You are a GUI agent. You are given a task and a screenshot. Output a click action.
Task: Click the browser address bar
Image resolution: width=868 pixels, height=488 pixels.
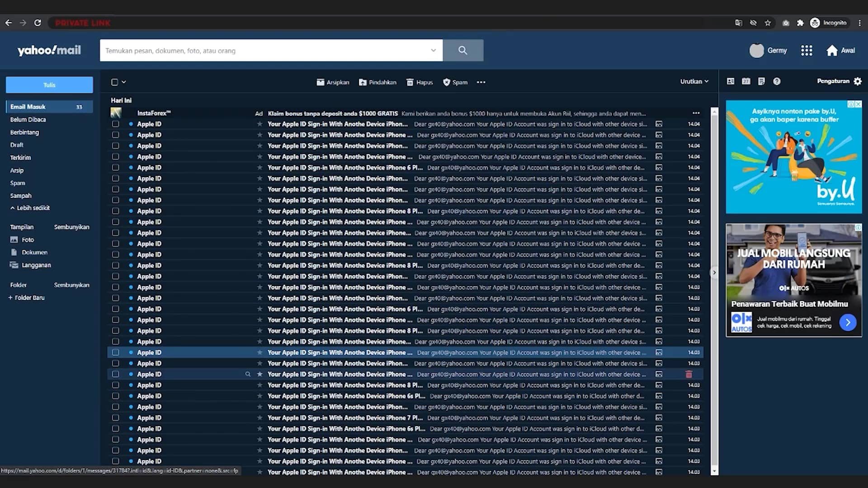click(389, 23)
